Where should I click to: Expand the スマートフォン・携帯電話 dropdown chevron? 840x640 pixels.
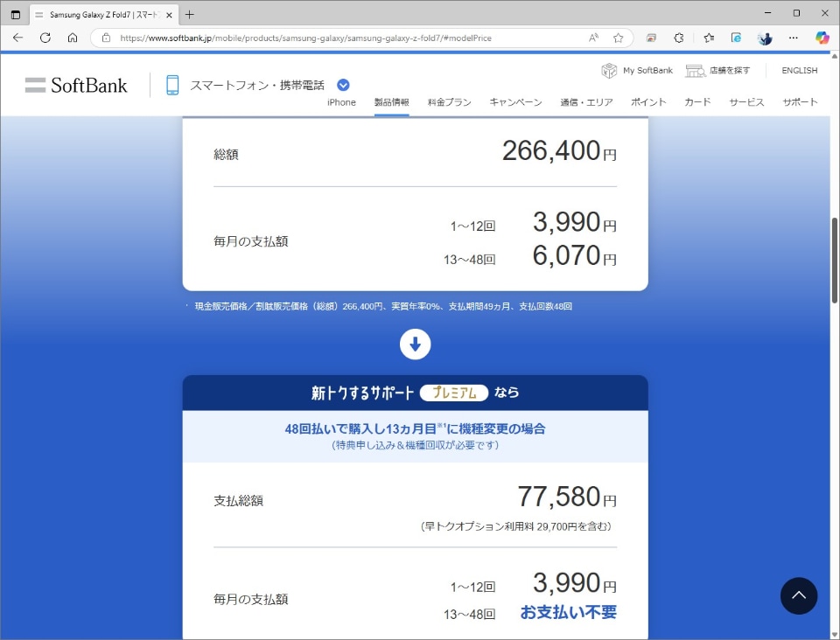[343, 85]
